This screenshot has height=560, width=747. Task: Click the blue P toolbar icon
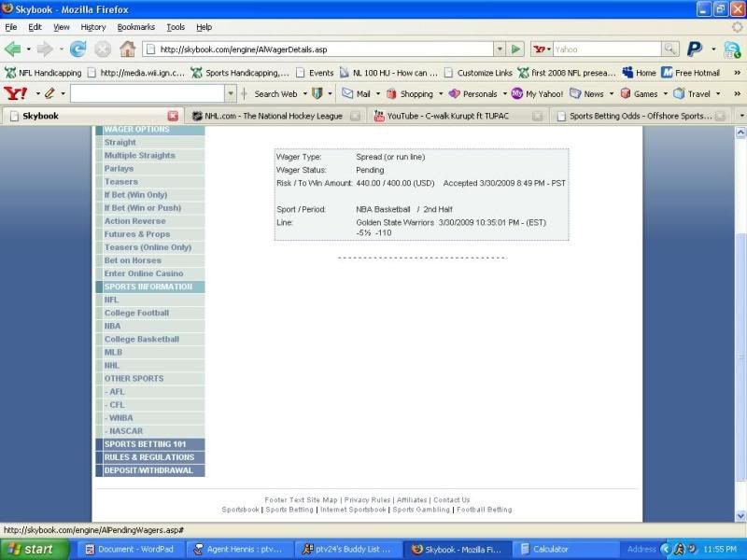(x=695, y=49)
